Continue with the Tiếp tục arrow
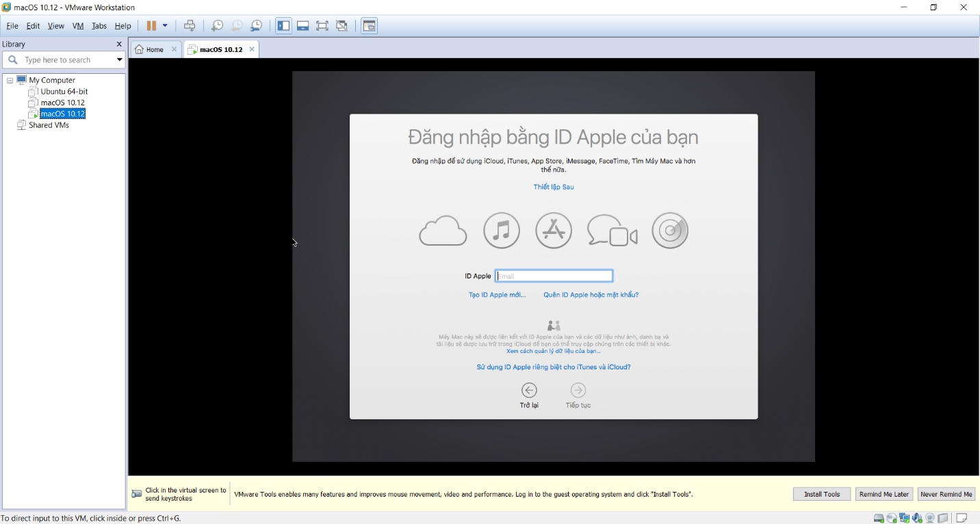Image resolution: width=980 pixels, height=524 pixels. [578, 390]
